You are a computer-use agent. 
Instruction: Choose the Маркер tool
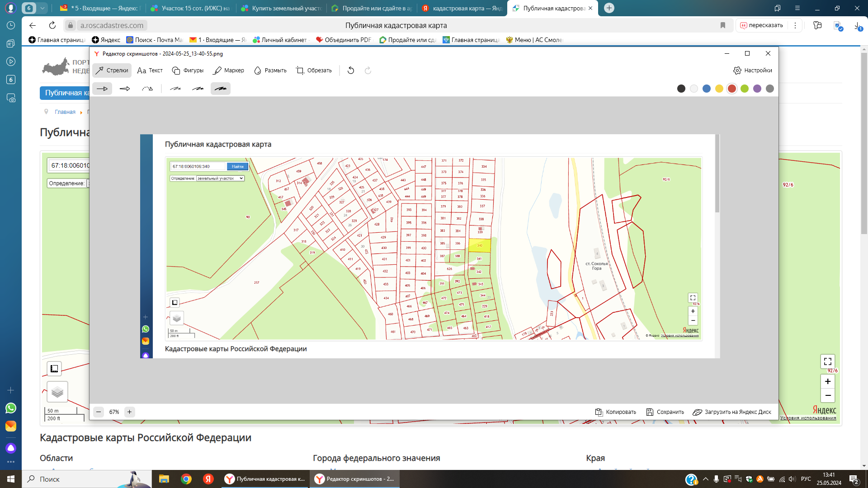tap(229, 70)
